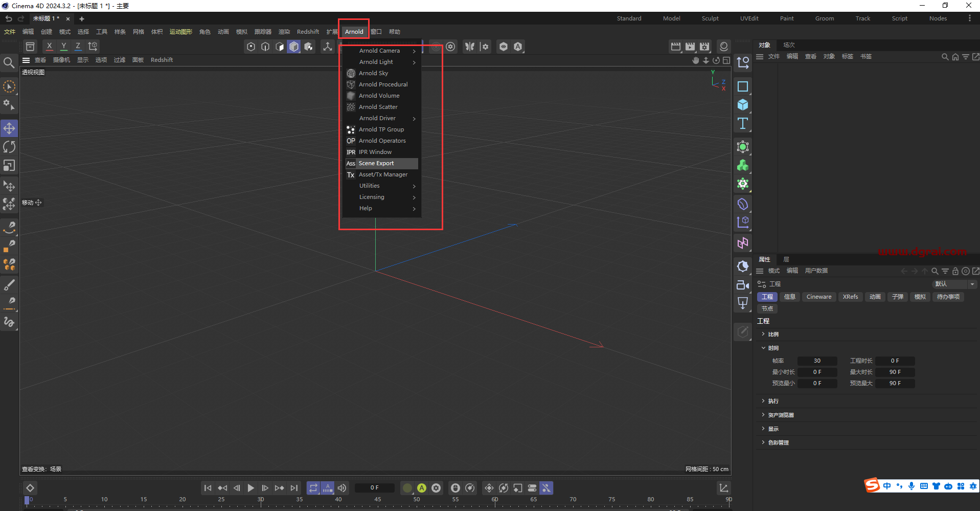Click the Cineware attribute button

coord(819,297)
